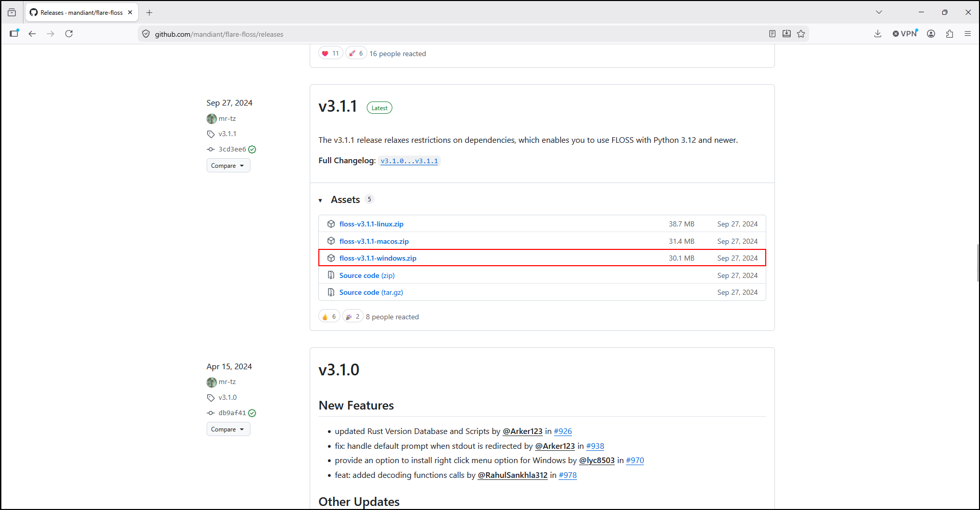The image size is (980, 510).
Task: Download floss-v3.1.1-macos.zip
Action: click(x=374, y=241)
